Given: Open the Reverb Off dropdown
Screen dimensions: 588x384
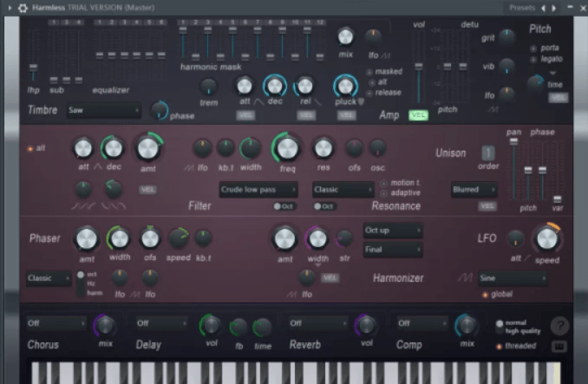Looking at the screenshot, I should click(317, 323).
